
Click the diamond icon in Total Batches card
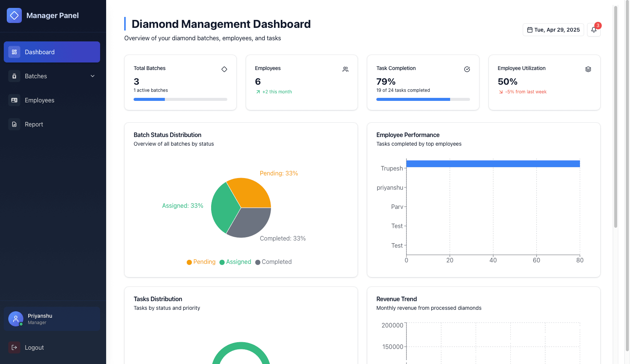[224, 69]
